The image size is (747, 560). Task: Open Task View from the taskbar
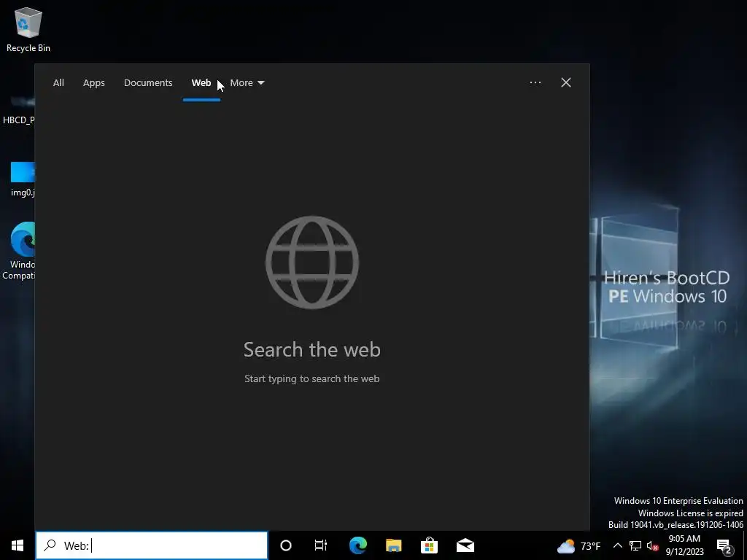click(321, 545)
